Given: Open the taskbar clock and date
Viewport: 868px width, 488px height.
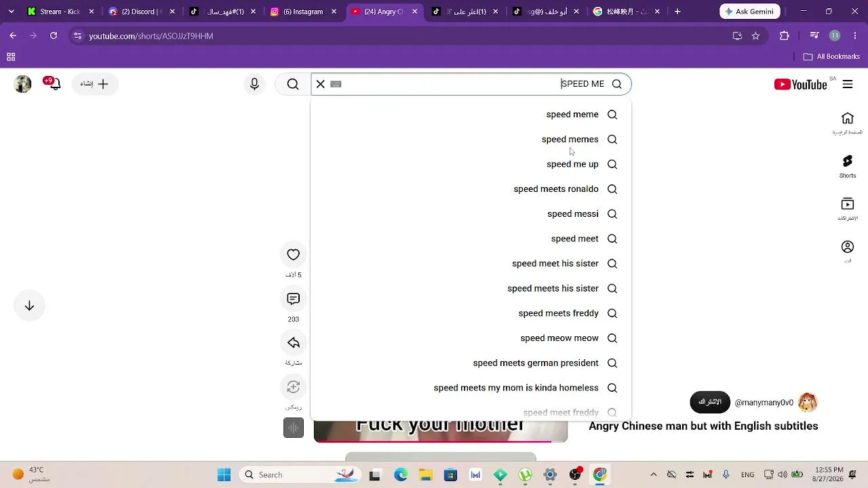Looking at the screenshot, I should (829, 474).
